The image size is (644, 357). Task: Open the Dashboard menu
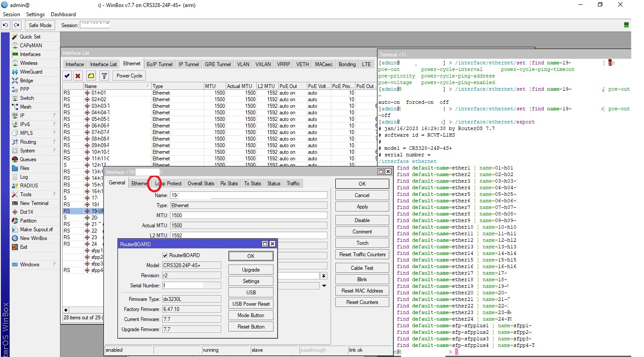point(63,14)
